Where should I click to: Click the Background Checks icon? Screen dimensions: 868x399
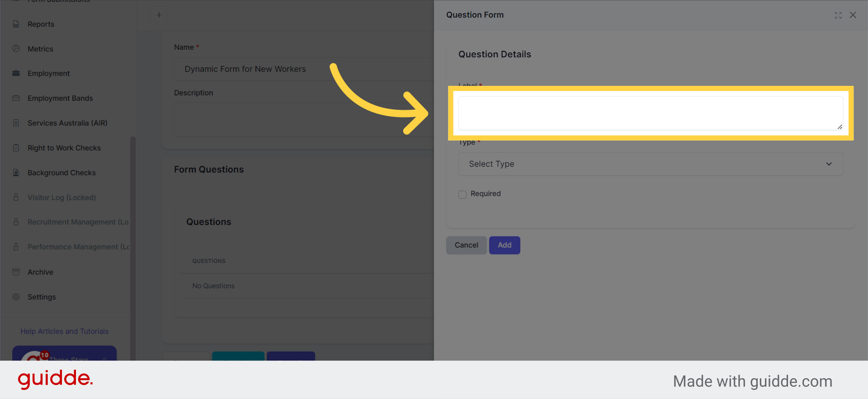(x=16, y=173)
